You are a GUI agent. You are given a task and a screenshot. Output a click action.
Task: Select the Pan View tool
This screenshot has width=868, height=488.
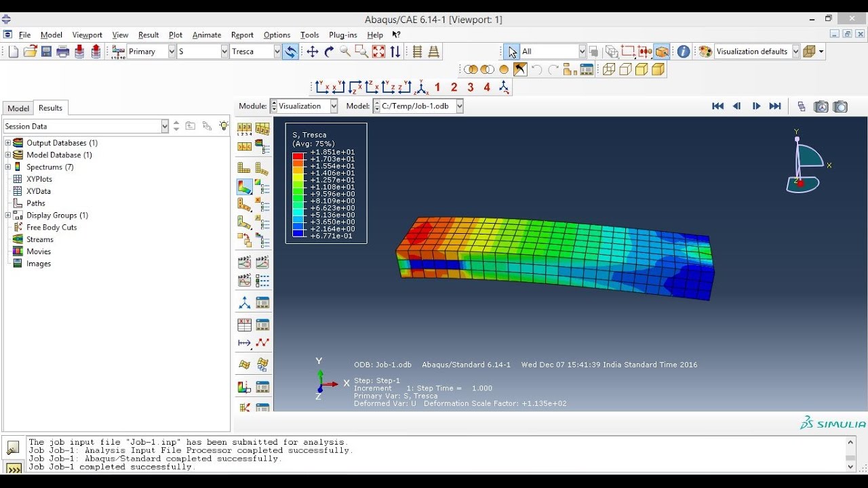click(313, 52)
